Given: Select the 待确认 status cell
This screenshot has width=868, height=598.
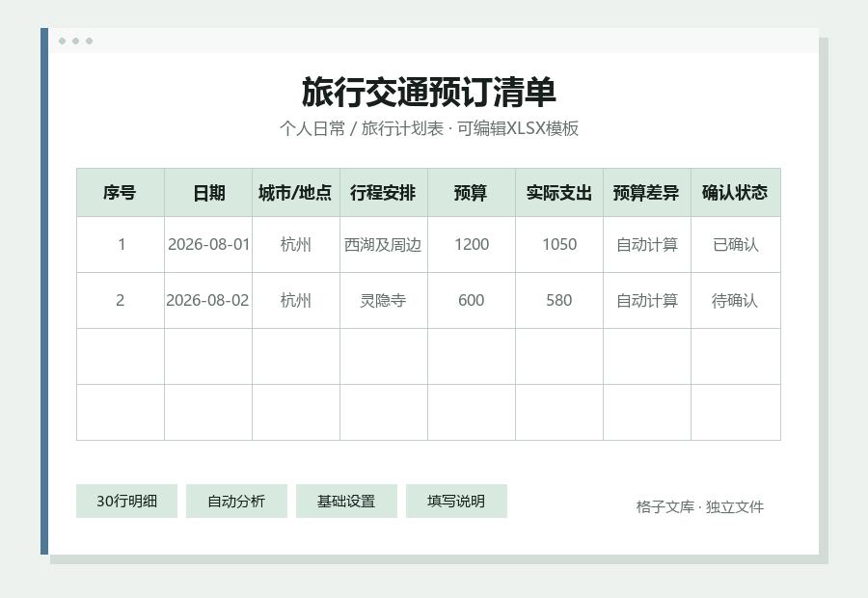Looking at the screenshot, I should tap(736, 301).
